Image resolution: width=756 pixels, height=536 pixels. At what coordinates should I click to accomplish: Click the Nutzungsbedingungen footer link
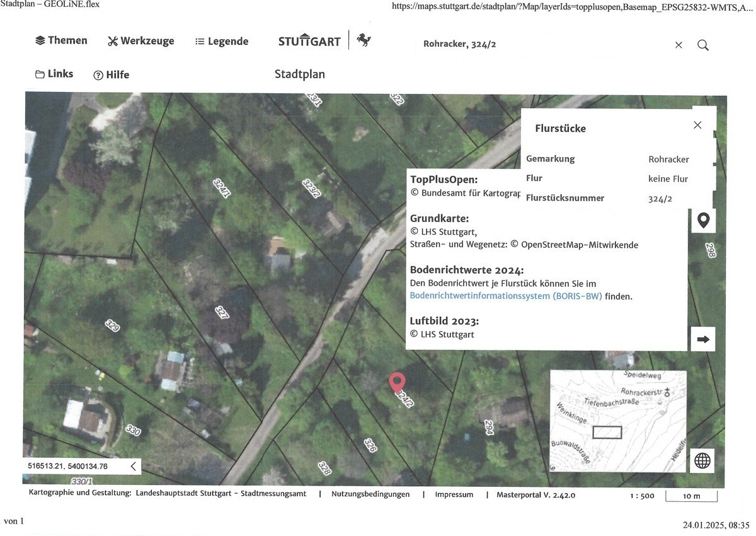tap(370, 495)
